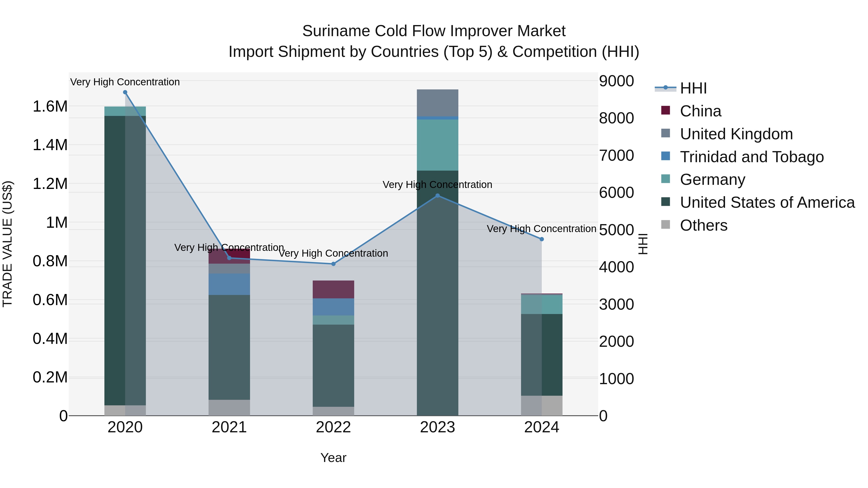
Task: Select the 2023 HHI data point
Action: click(437, 196)
